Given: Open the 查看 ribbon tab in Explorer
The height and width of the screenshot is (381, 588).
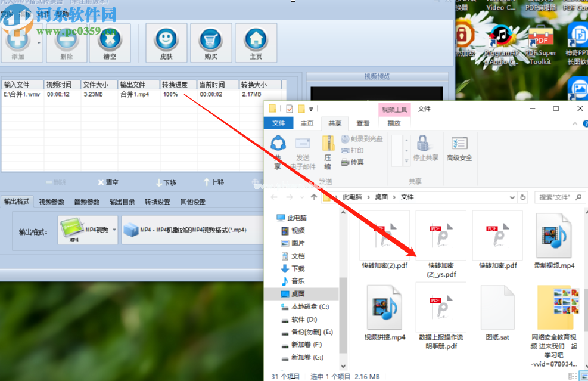Looking at the screenshot, I should pos(363,123).
